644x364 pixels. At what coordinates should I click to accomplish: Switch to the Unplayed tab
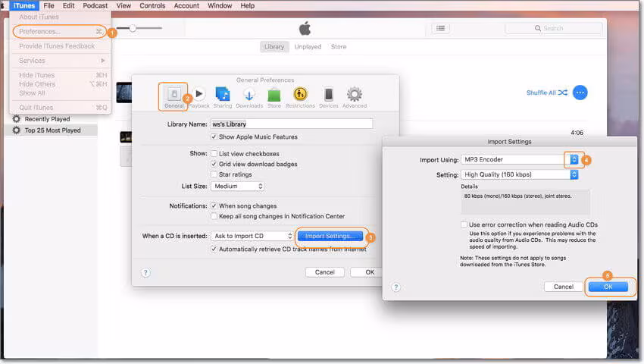point(308,47)
